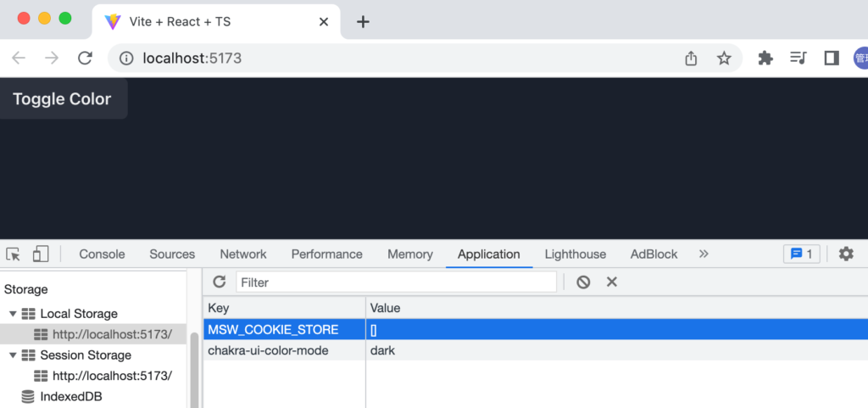Click the inspect element picker icon
Screen dimensions: 868x408
pyautogui.click(x=13, y=254)
